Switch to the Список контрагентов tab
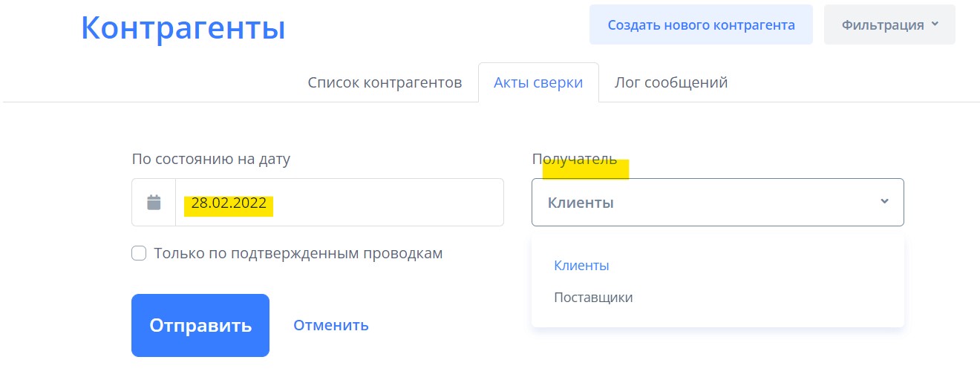 coord(385,82)
